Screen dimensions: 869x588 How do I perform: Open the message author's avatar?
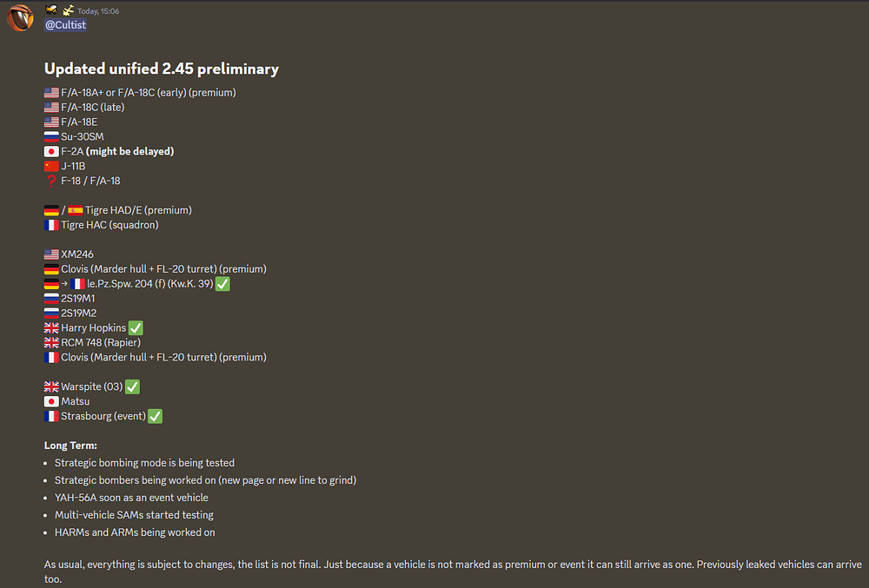pos(20,17)
